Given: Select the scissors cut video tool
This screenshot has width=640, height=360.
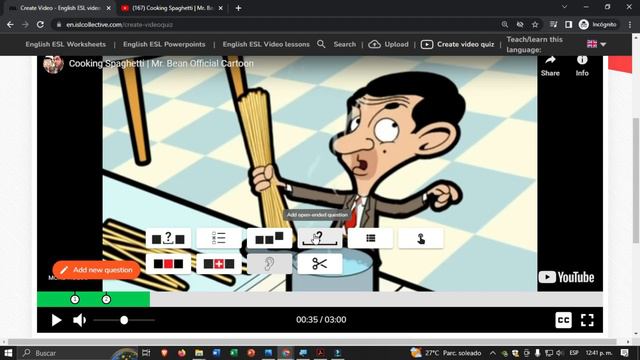Looking at the screenshot, I should (x=320, y=264).
